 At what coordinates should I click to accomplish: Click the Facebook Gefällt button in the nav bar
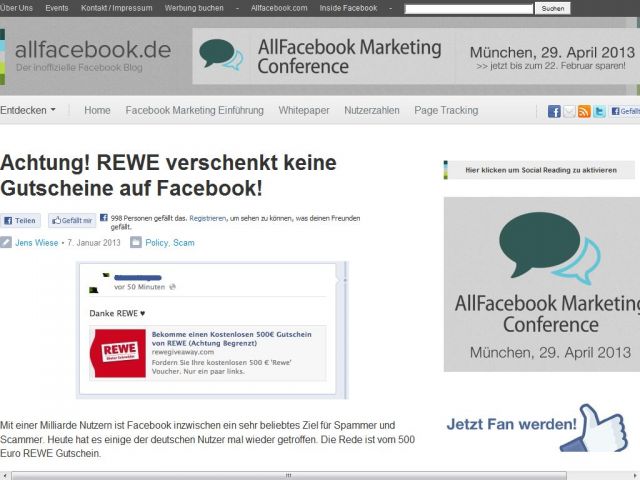pyautogui.click(x=625, y=111)
